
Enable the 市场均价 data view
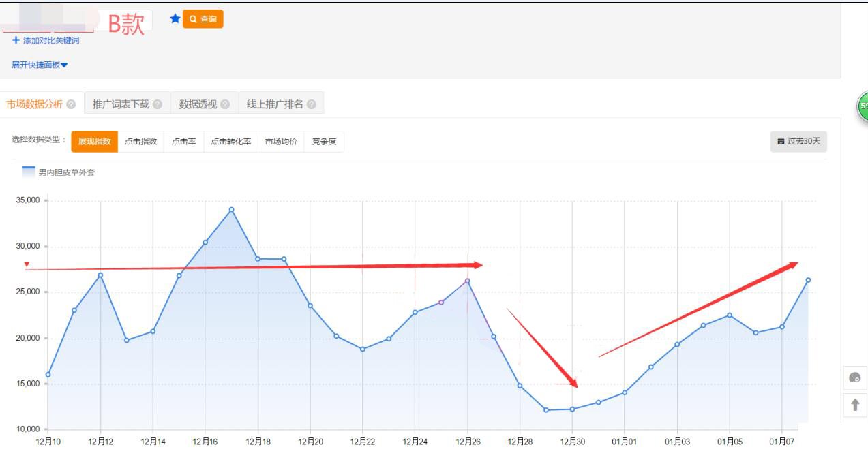[280, 142]
